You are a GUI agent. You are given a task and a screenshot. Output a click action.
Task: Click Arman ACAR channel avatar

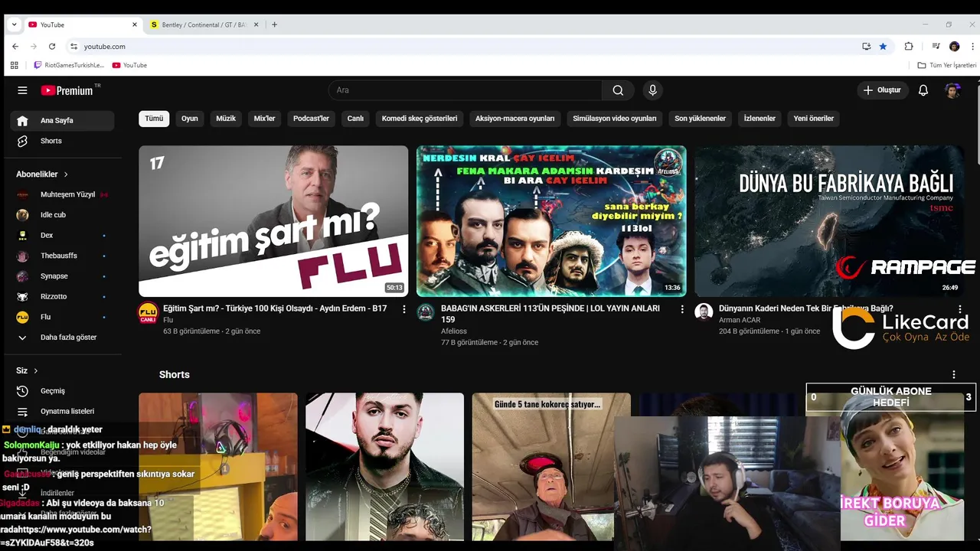[x=704, y=312]
